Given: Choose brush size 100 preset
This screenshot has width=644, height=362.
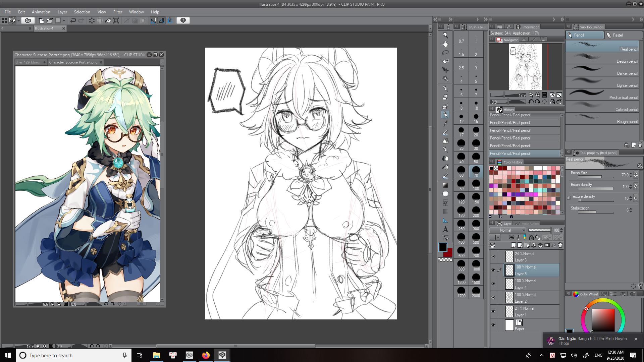Looking at the screenshot, I should tap(476, 185).
